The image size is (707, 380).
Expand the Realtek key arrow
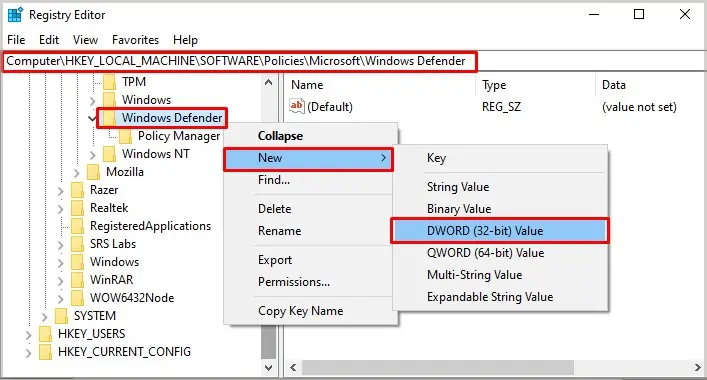click(x=60, y=209)
